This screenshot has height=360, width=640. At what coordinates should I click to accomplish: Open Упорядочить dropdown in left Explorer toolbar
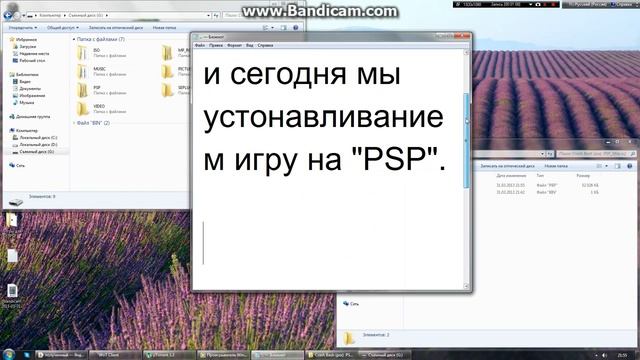(23, 28)
